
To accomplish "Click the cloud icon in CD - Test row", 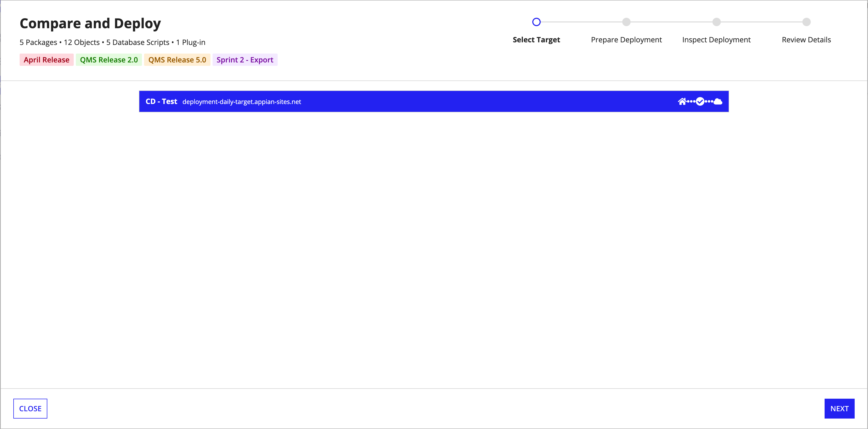I will coord(718,101).
